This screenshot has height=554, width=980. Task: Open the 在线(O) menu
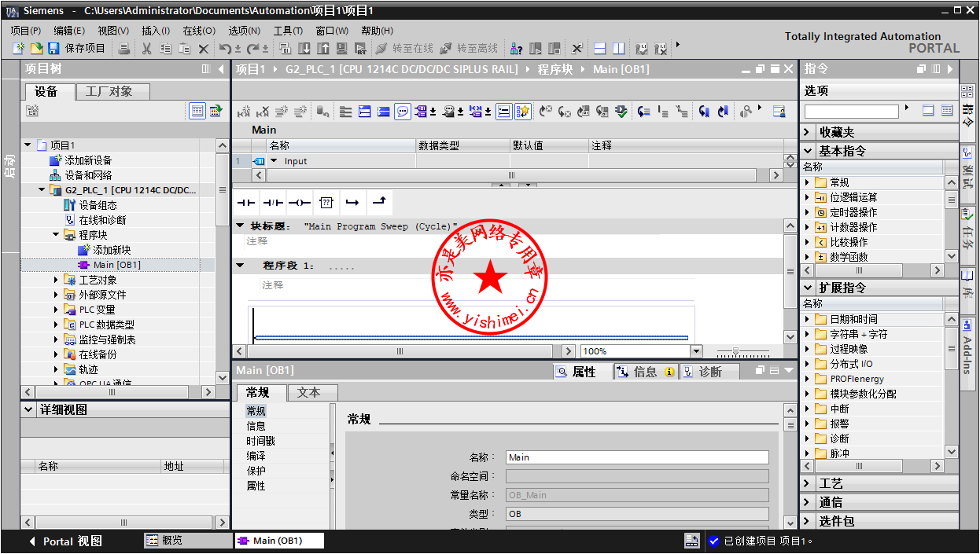point(198,31)
